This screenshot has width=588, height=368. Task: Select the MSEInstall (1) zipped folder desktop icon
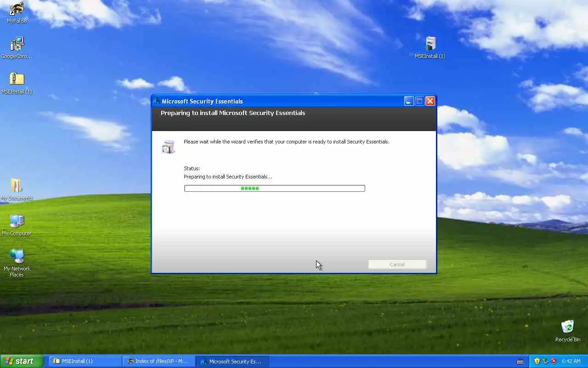point(17,83)
